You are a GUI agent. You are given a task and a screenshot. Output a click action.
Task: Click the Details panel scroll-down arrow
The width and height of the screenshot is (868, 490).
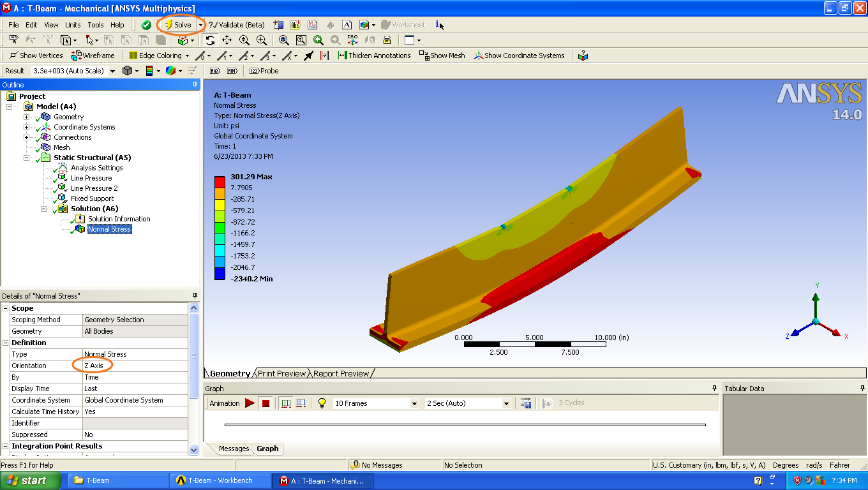point(194,450)
